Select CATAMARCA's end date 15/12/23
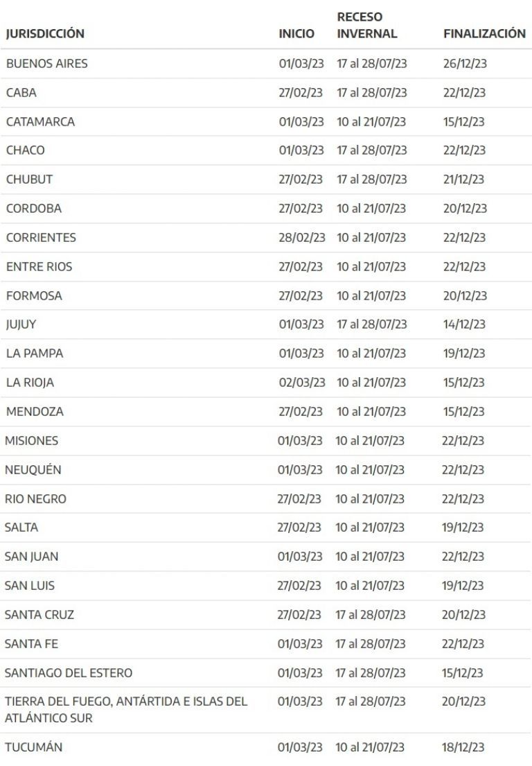Image resolution: width=532 pixels, height=766 pixels. [464, 122]
